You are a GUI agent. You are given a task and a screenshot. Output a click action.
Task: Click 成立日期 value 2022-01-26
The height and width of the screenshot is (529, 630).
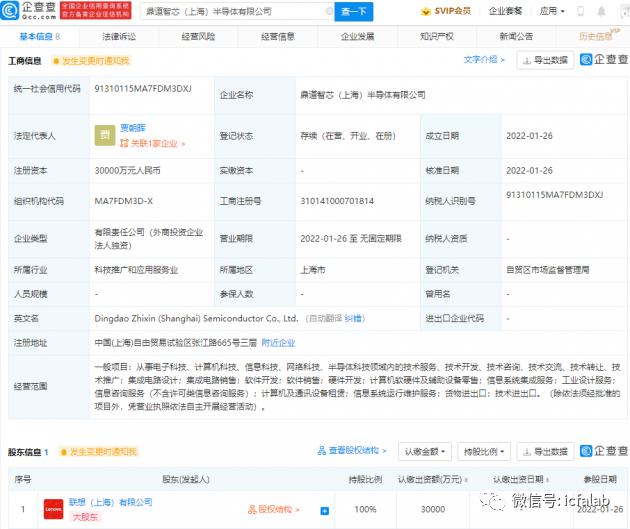pyautogui.click(x=529, y=136)
